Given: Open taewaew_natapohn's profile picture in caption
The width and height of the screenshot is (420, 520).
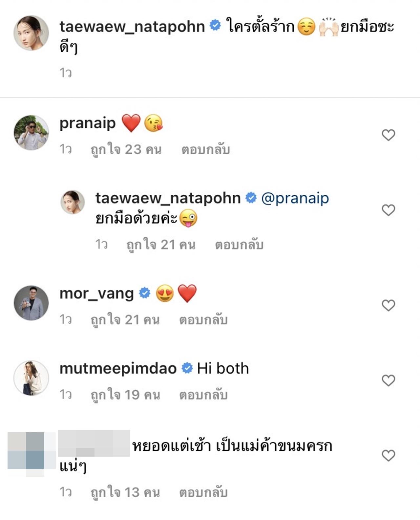Looking at the screenshot, I should tap(31, 33).
